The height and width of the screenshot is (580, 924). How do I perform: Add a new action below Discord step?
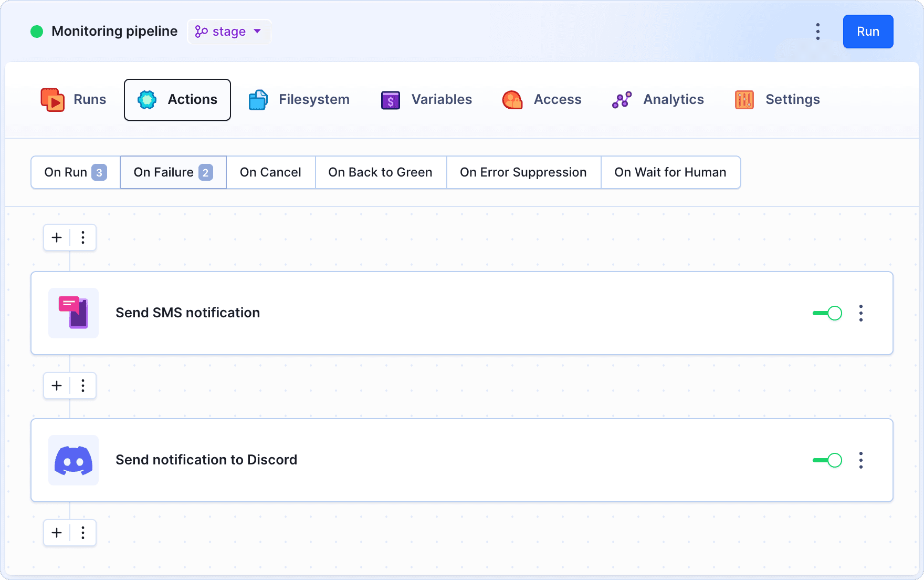56,533
